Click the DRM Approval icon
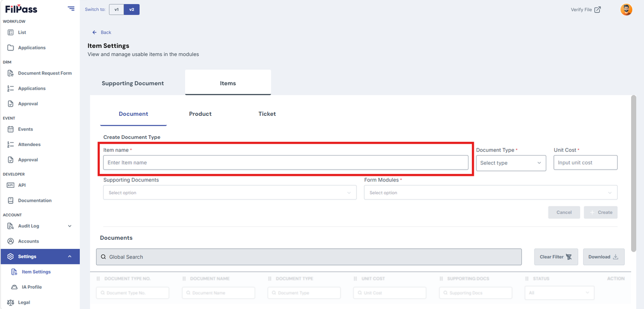Viewport: 644px width, 309px height. click(10, 104)
